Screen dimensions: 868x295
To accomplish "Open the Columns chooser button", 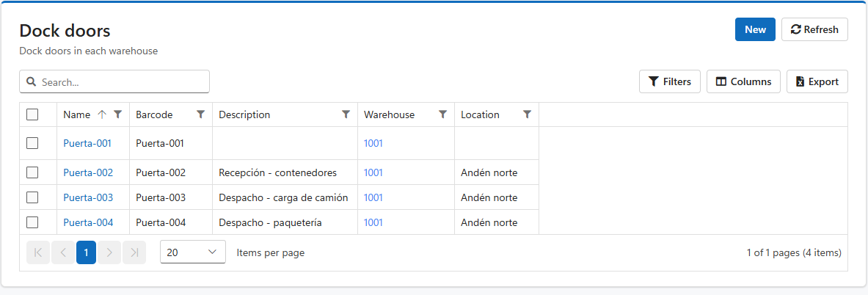I will coord(743,81).
